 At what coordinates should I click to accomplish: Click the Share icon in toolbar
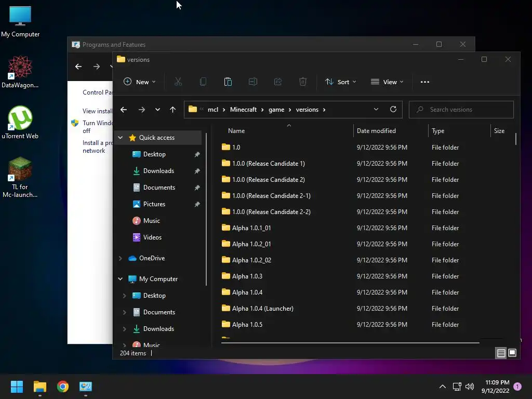pos(278,82)
